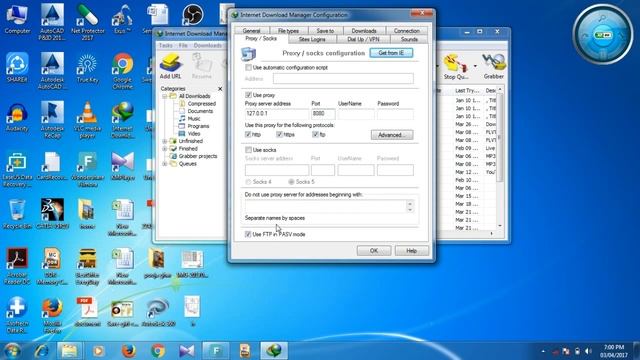Click the proxy UserName field
The width and height of the screenshot is (640, 360).
(356, 114)
